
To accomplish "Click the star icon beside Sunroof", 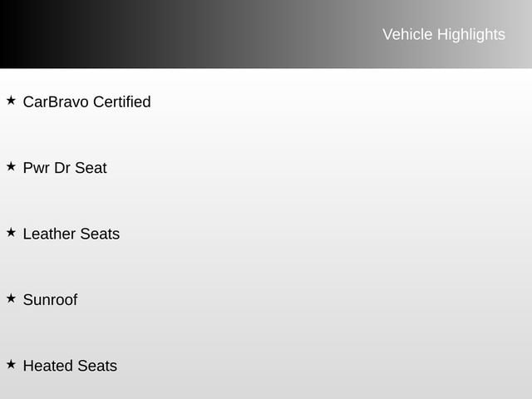I will (x=11, y=298).
